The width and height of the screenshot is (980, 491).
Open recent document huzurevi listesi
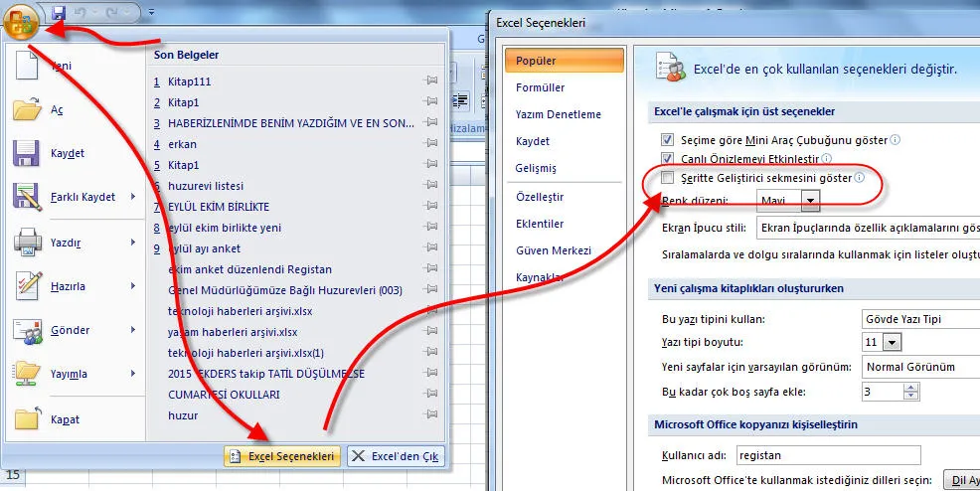pos(206,186)
